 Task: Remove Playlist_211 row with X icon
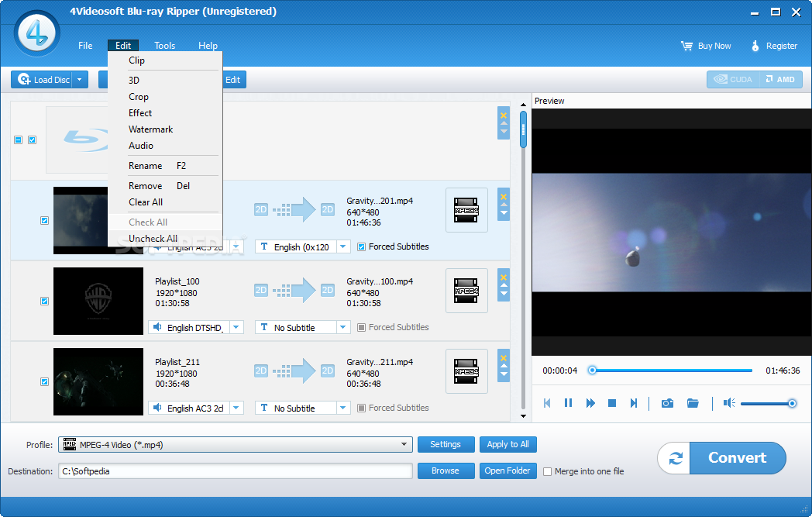click(x=504, y=358)
